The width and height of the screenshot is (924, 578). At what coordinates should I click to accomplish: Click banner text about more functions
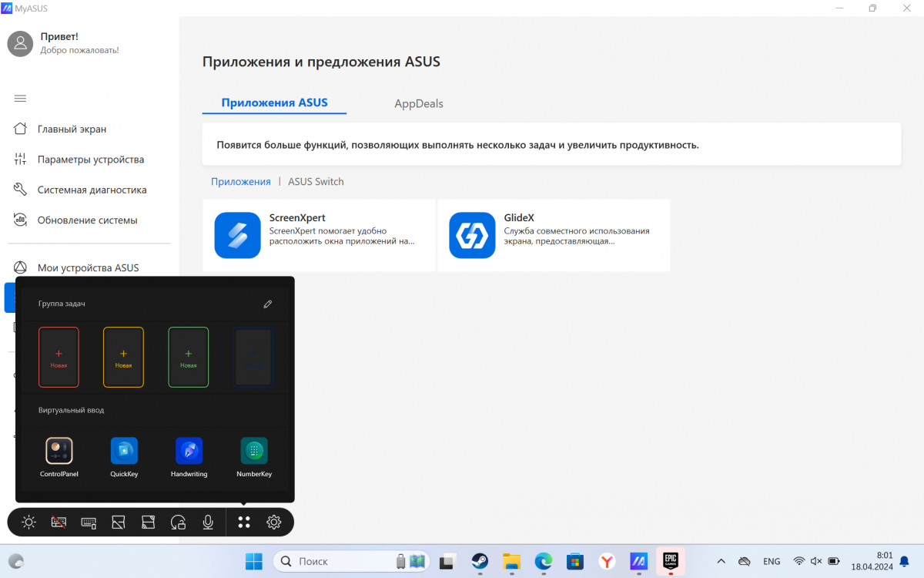tap(457, 144)
